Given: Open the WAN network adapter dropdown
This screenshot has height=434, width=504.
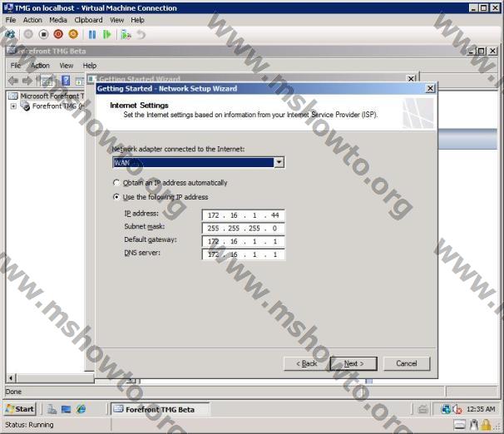Looking at the screenshot, I should (279, 162).
